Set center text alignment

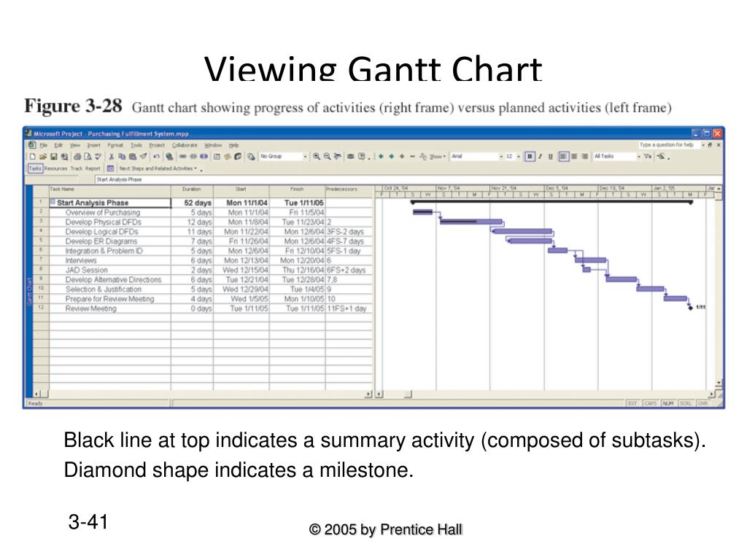(x=574, y=156)
